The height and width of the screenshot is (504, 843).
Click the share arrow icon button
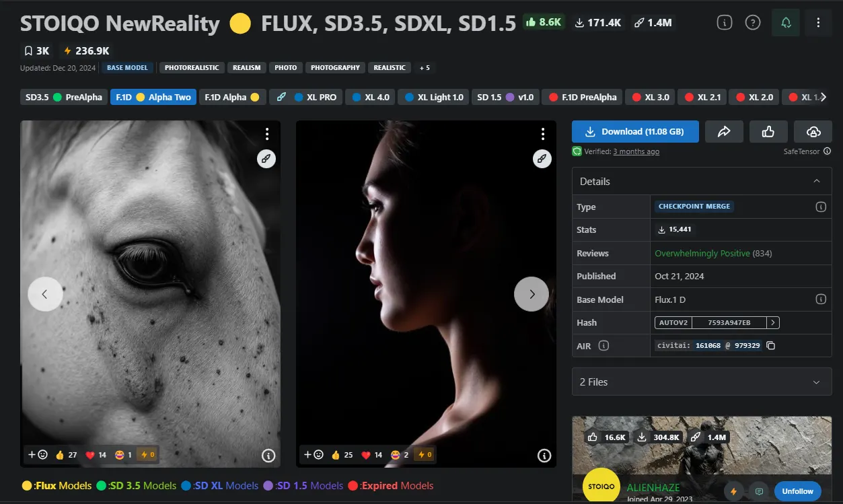pyautogui.click(x=724, y=132)
